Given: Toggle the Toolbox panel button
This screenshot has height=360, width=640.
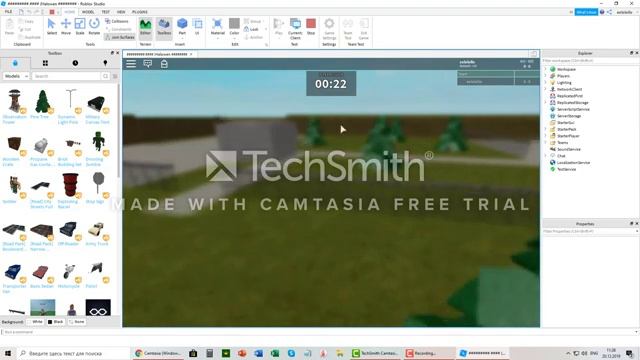Looking at the screenshot, I should [164, 27].
